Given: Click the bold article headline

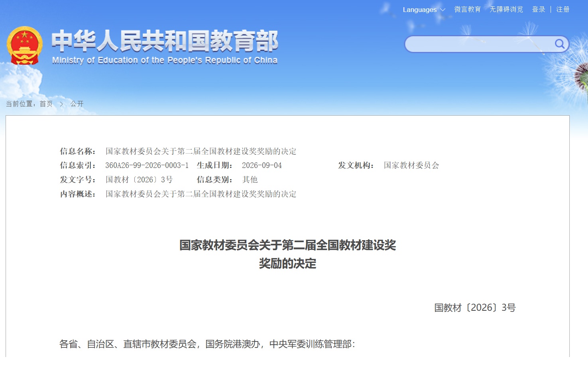Looking at the screenshot, I should click(x=287, y=254).
